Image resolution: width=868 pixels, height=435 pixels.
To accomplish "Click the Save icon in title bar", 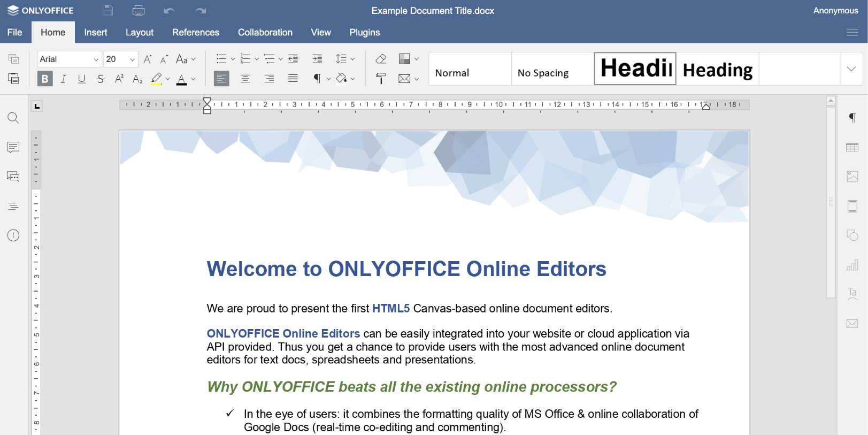I will [107, 10].
